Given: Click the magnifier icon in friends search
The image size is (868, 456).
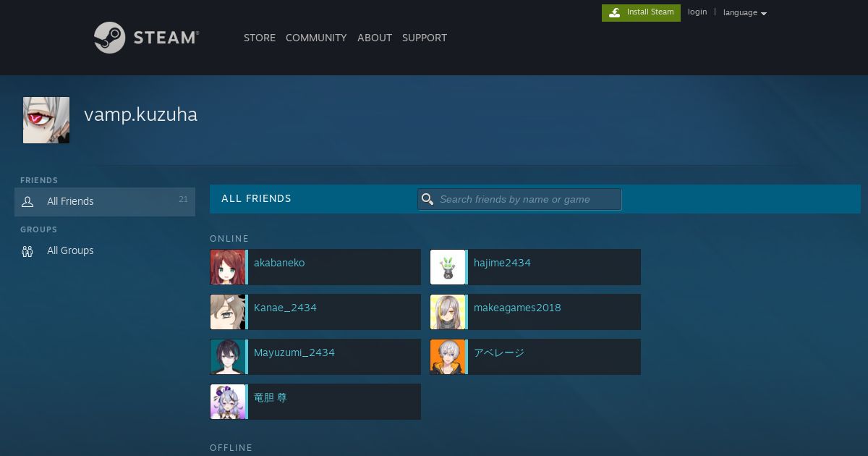Looking at the screenshot, I should pyautogui.click(x=427, y=199).
